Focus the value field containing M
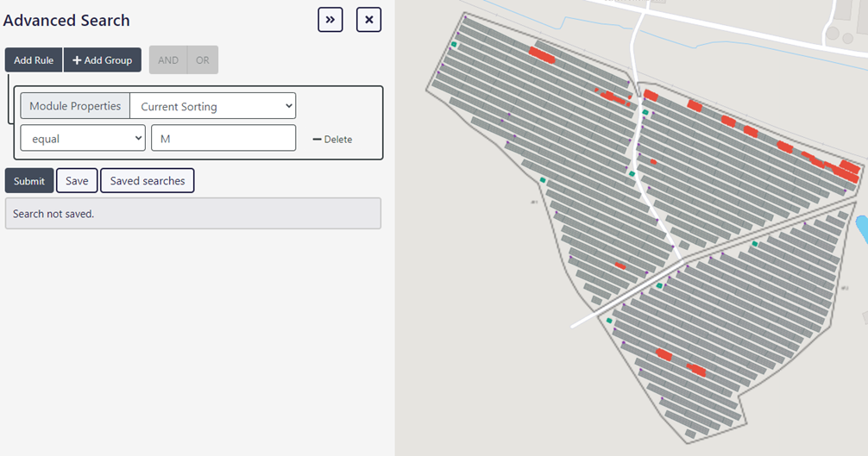Screen dimensions: 868x456 click(x=223, y=138)
